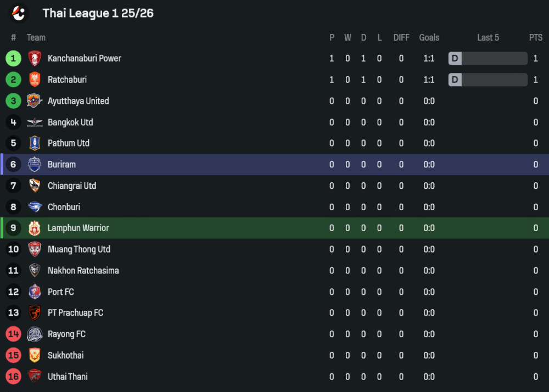Sort standings by Goals column header
This screenshot has height=392, width=549.
[429, 37]
